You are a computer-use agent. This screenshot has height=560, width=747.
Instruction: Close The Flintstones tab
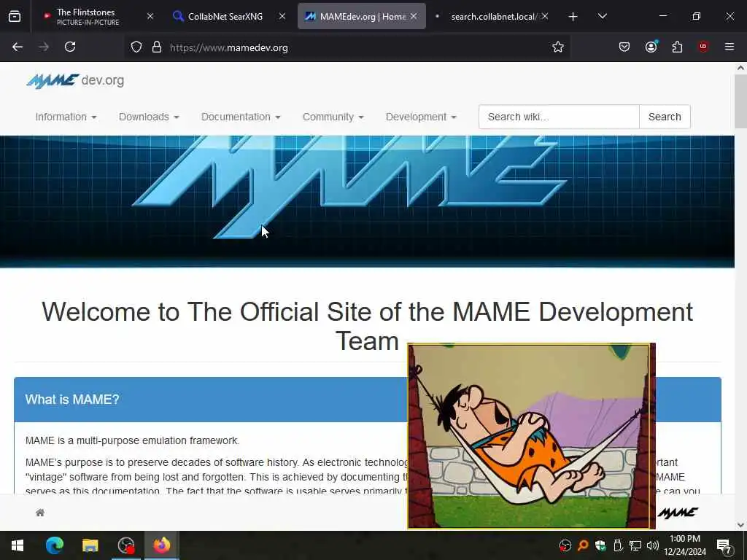[x=150, y=16]
